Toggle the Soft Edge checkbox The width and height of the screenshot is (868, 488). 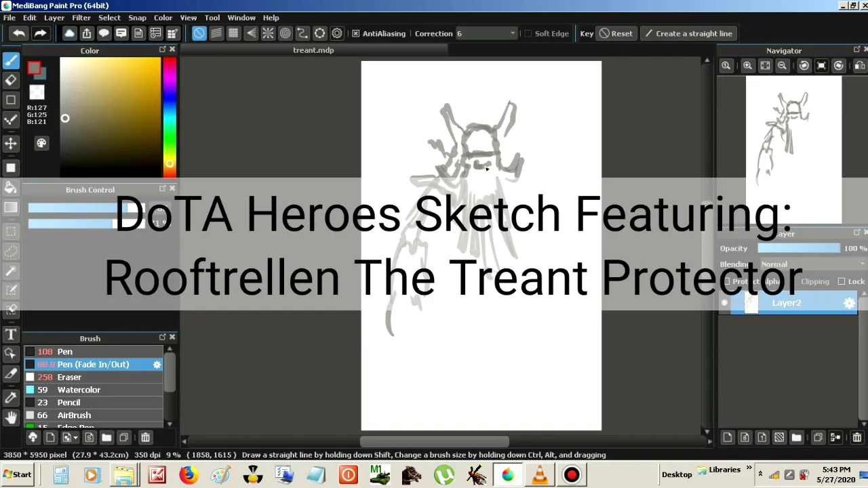tap(528, 33)
